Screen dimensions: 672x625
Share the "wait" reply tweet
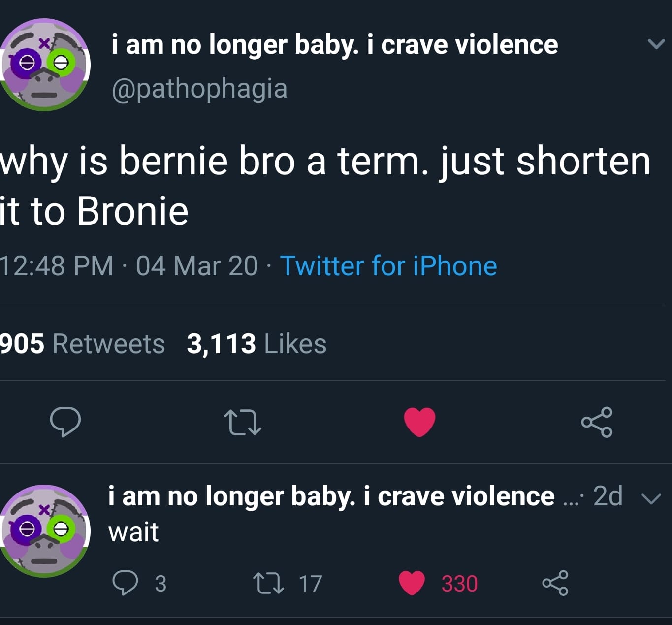(555, 583)
